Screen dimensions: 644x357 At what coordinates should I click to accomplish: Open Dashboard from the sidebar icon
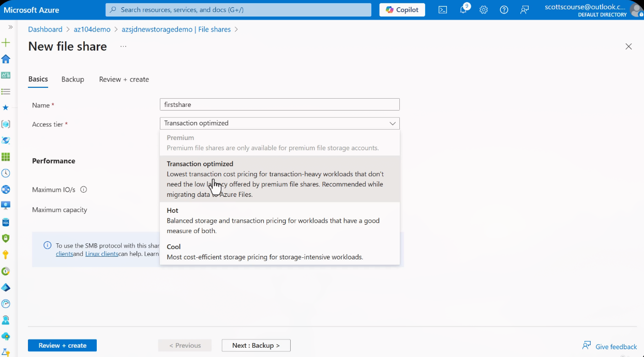point(6,75)
